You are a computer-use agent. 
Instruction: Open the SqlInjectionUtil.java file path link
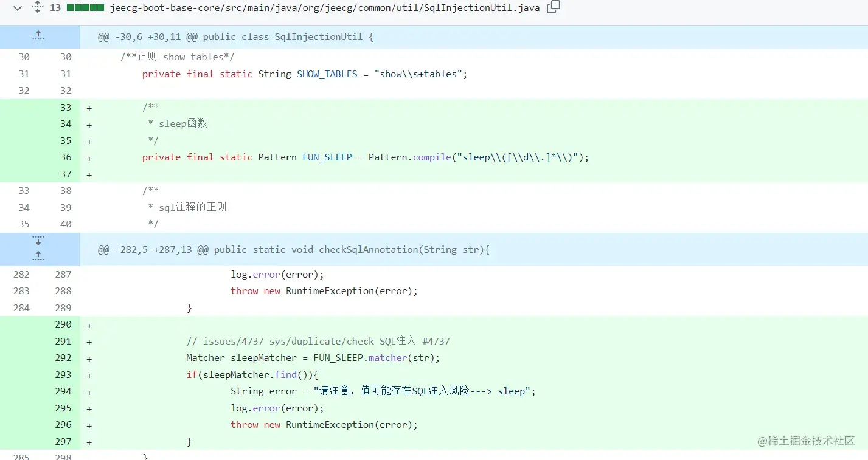325,8
